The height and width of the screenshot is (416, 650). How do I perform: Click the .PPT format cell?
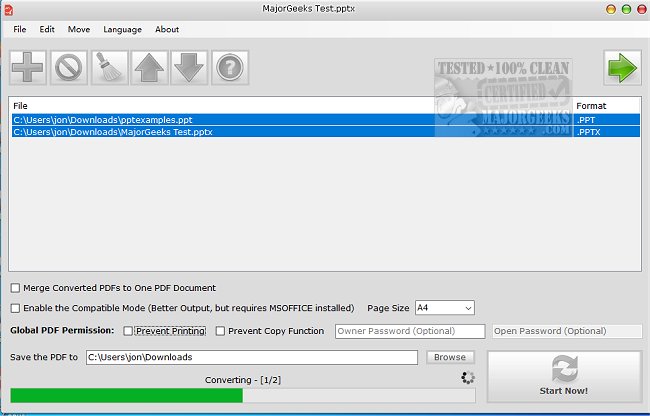tap(586, 120)
